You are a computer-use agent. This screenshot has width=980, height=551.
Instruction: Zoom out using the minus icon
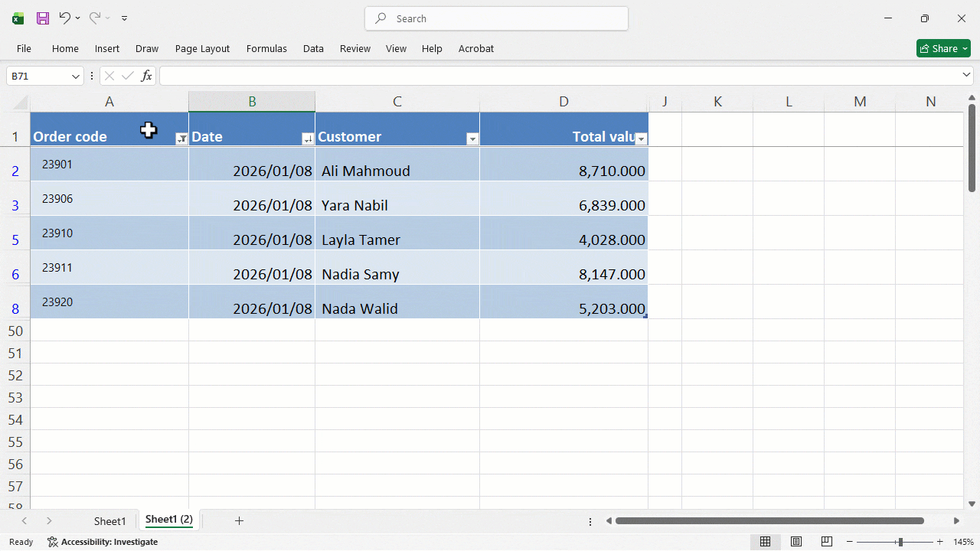pos(849,542)
